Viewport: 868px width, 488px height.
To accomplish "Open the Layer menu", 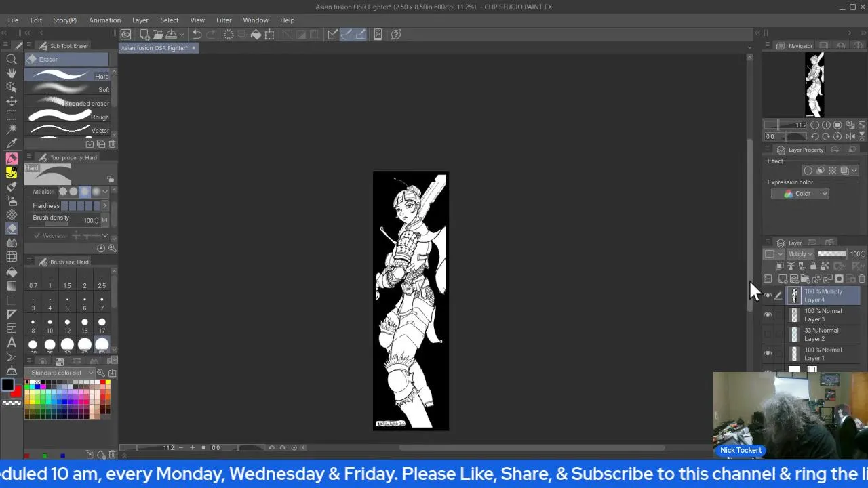I will tap(140, 20).
